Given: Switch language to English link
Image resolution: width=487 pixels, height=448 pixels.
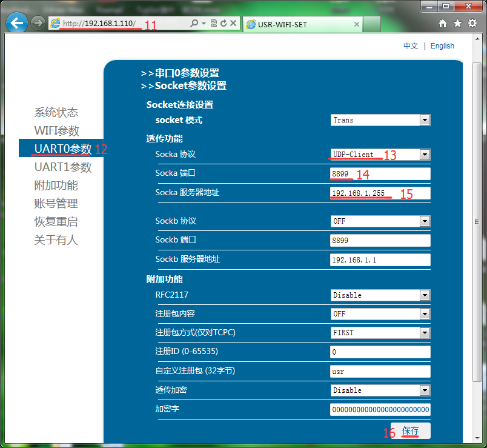Looking at the screenshot, I should pos(442,46).
